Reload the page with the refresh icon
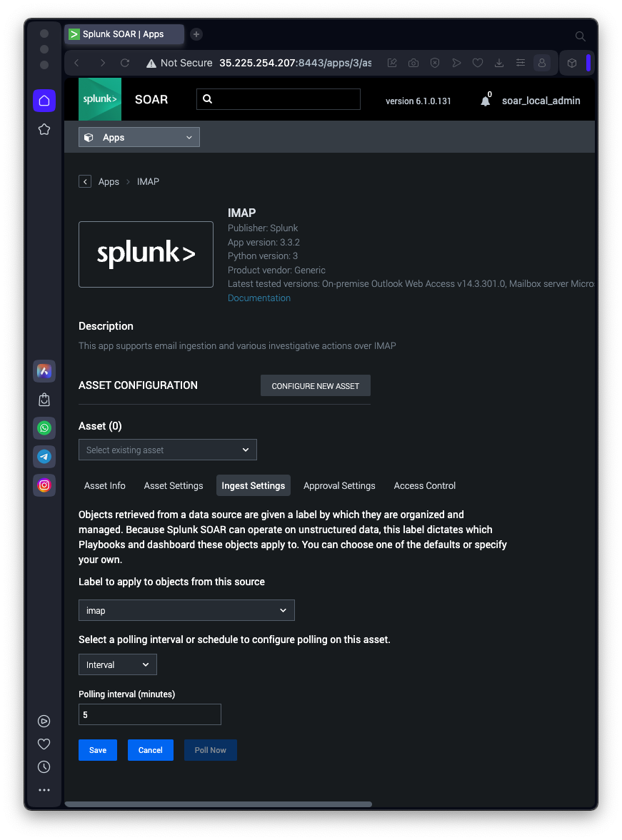 [x=125, y=63]
